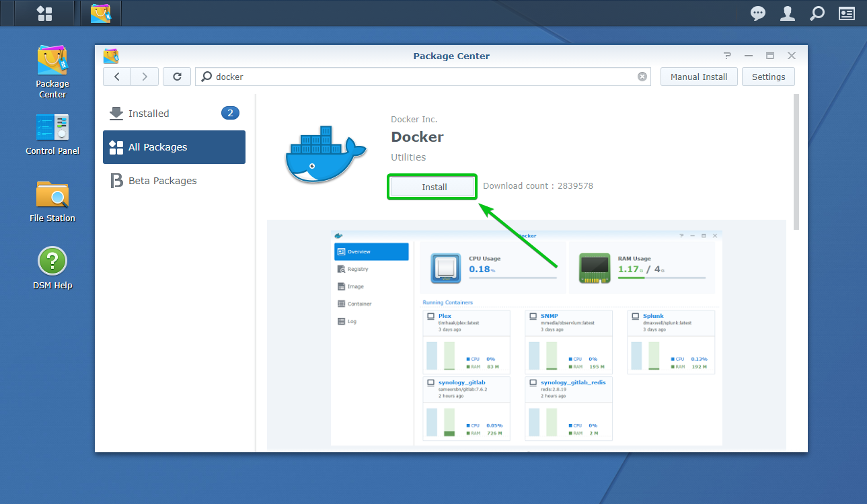The width and height of the screenshot is (867, 504).
Task: Install the Docker package
Action: pos(434,187)
